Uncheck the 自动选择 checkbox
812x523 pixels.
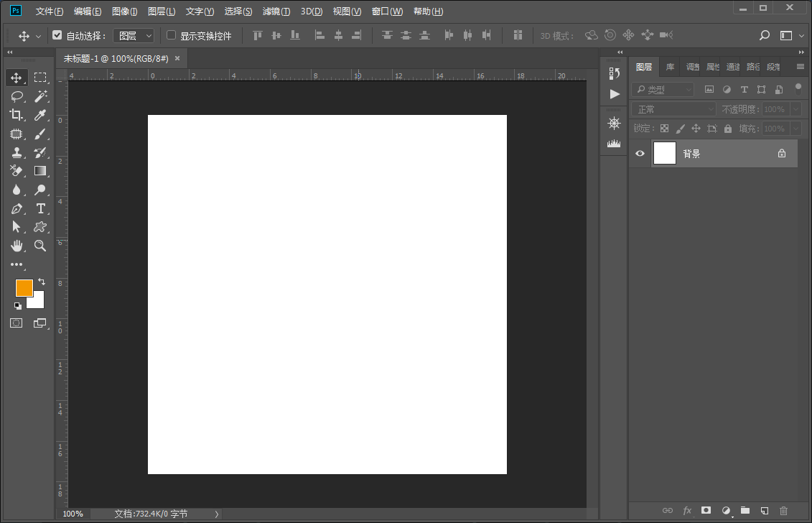click(x=57, y=35)
